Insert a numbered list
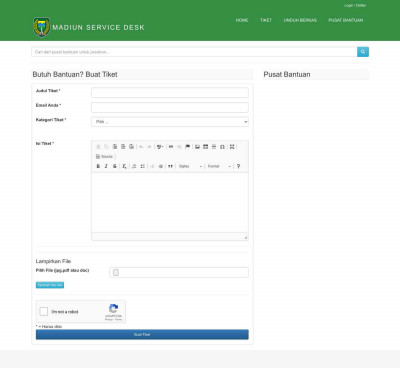400x368 pixels. click(134, 166)
